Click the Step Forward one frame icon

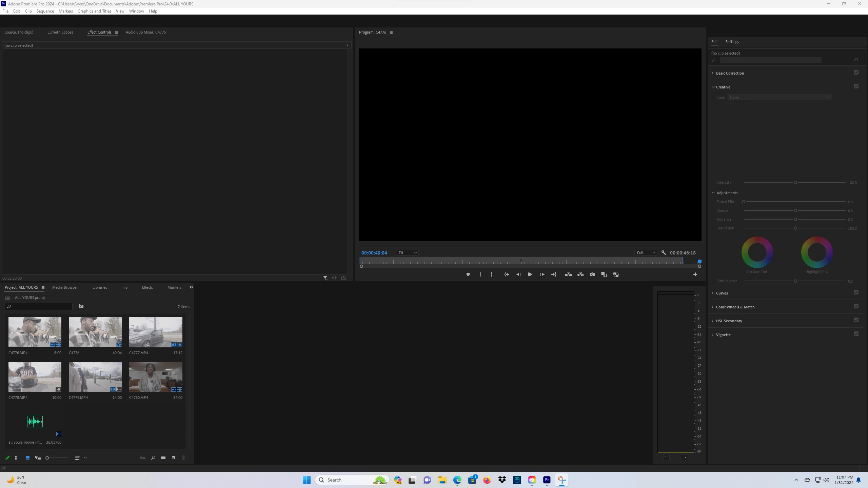coord(542,274)
